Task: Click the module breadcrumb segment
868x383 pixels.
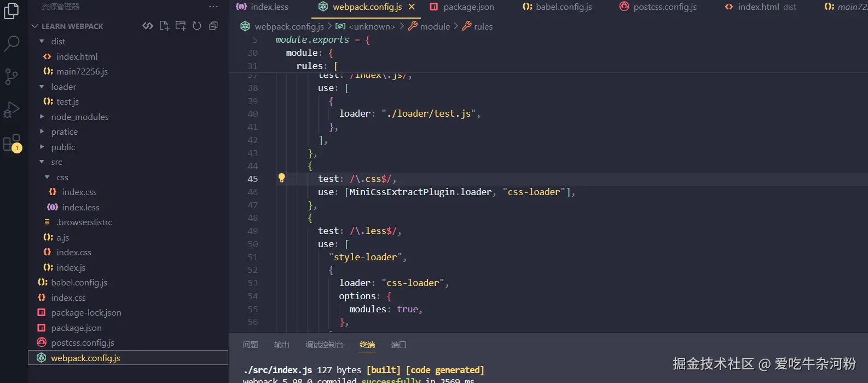Action: coord(435,26)
